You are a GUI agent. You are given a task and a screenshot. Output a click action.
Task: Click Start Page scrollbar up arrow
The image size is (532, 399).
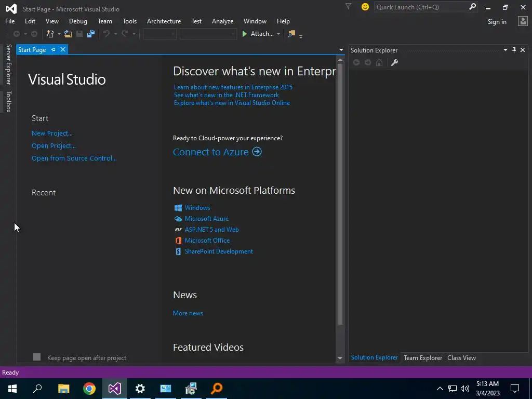[x=340, y=60]
